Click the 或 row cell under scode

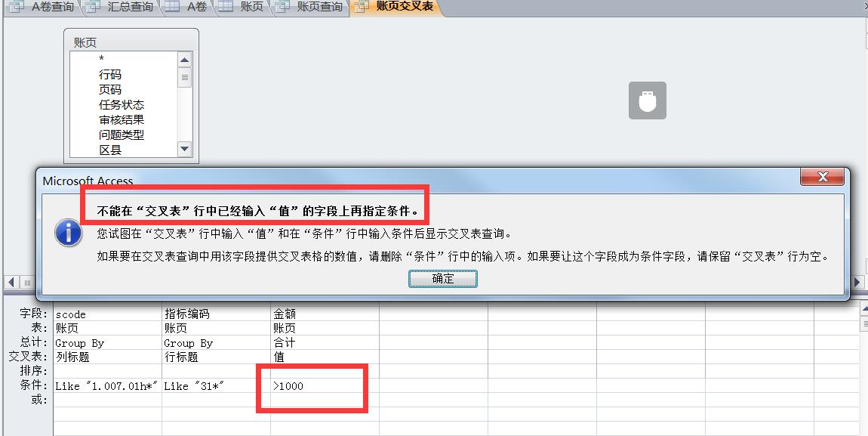(107, 400)
